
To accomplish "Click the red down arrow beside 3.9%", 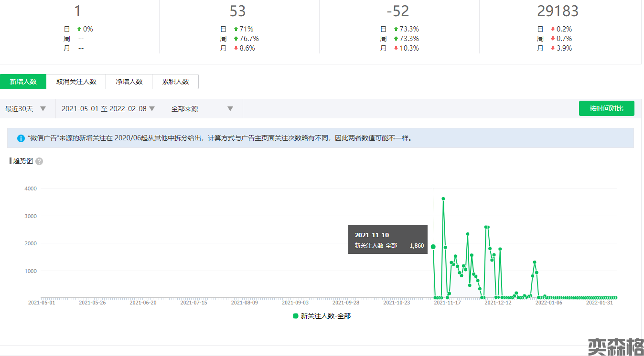I will [553, 48].
